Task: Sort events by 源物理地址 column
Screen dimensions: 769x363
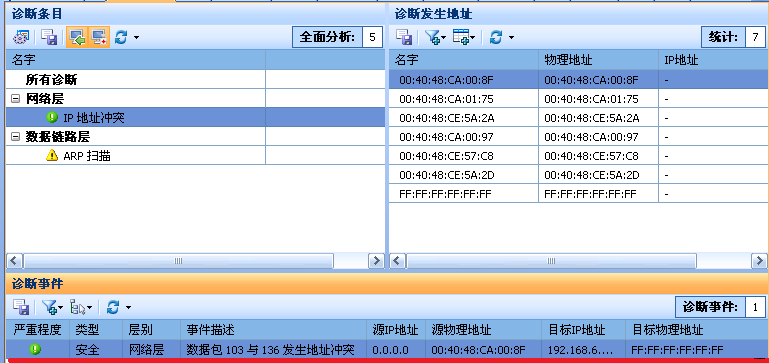Action: coord(484,330)
